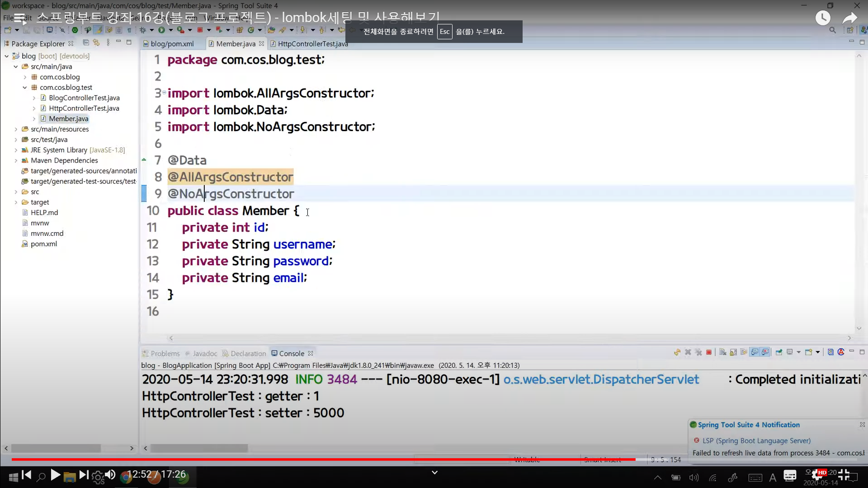Expand JRE System Library node

(x=15, y=150)
